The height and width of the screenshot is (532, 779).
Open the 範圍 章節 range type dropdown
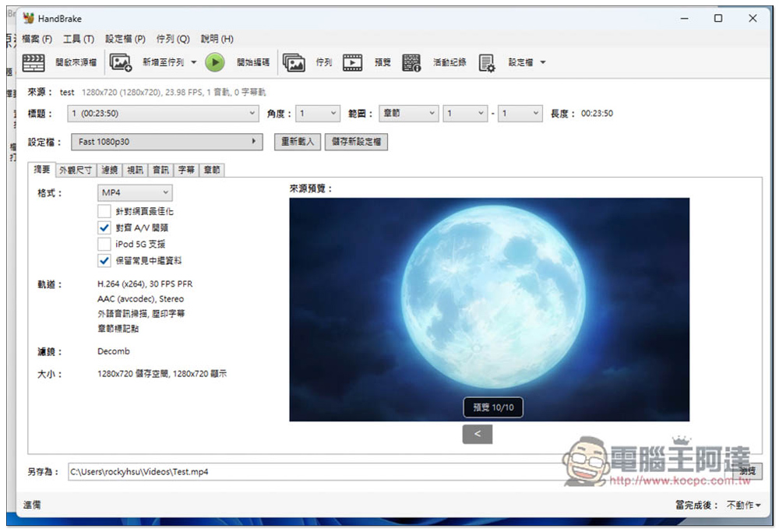coord(408,113)
